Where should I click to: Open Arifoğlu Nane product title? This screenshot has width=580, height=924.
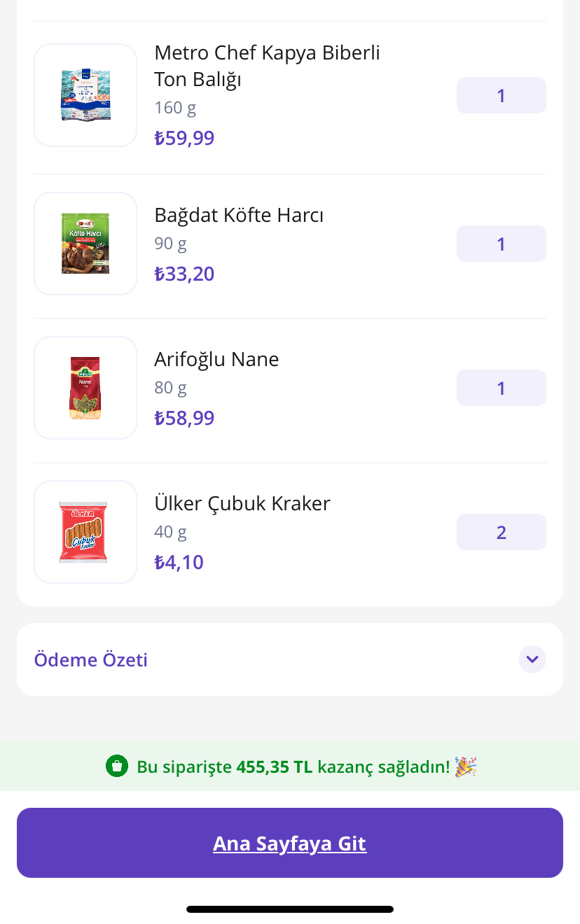pyautogui.click(x=216, y=359)
